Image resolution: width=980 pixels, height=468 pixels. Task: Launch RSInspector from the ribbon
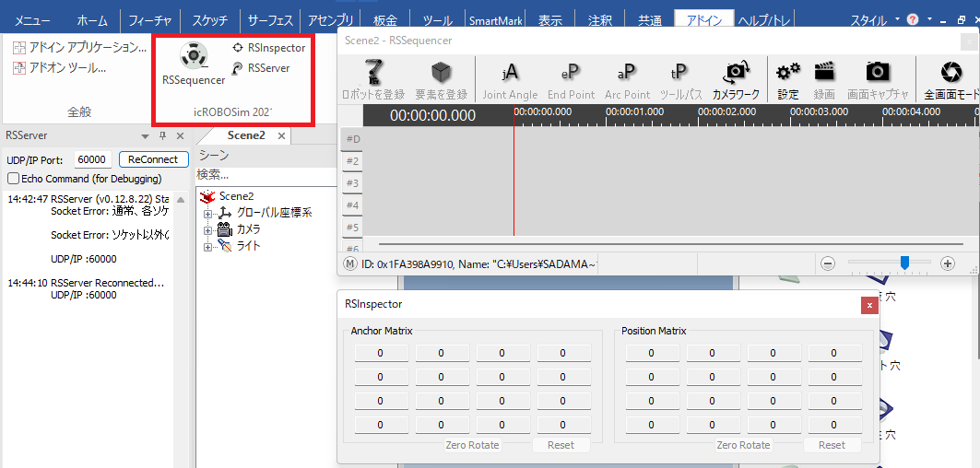(268, 48)
